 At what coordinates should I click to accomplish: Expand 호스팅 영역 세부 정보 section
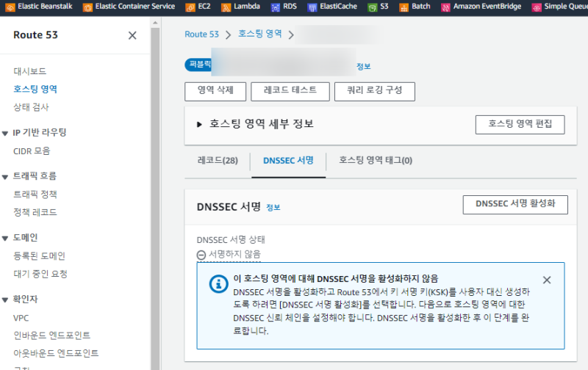click(199, 125)
